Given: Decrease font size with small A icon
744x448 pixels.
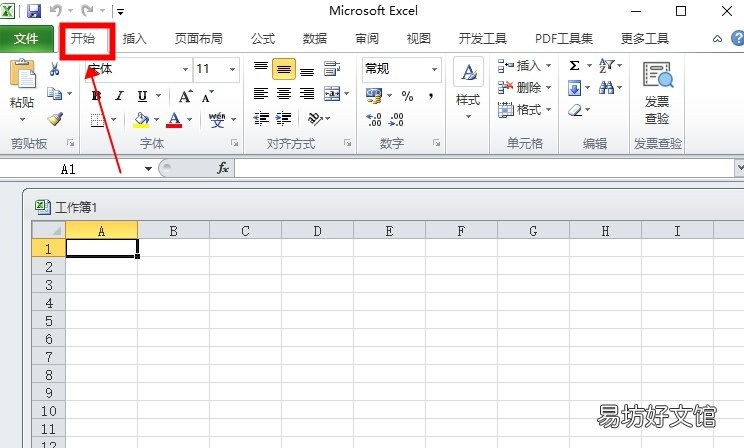Looking at the screenshot, I should coord(207,96).
